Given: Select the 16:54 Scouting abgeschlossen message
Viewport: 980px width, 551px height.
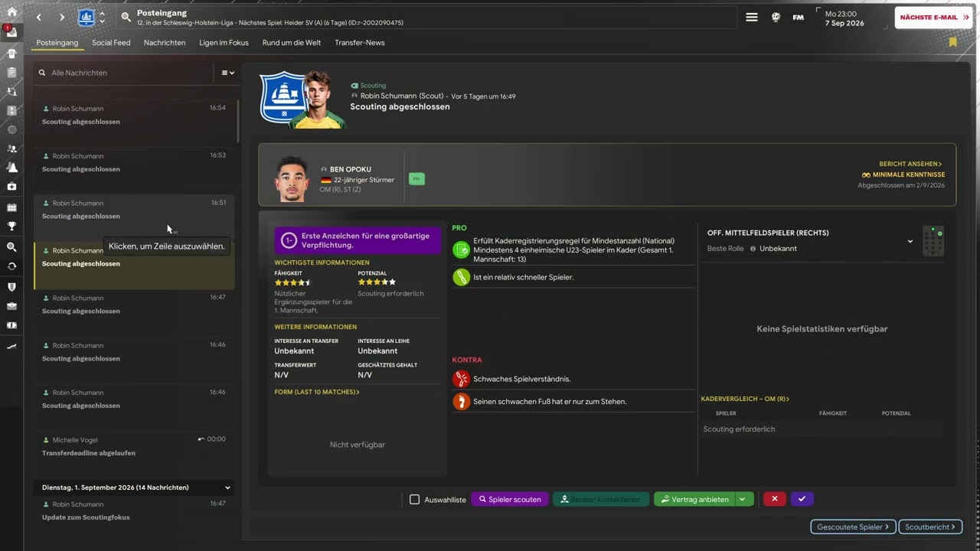Looking at the screenshot, I should pos(135,123).
